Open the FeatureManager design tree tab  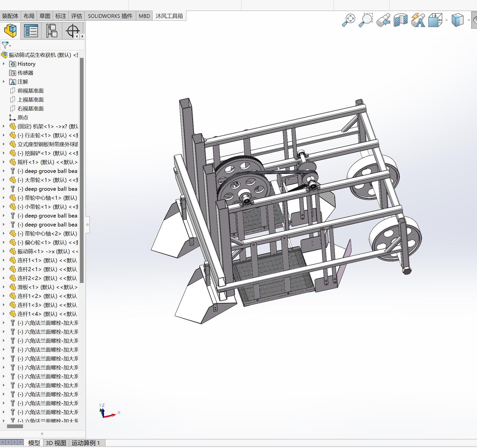pos(10,31)
